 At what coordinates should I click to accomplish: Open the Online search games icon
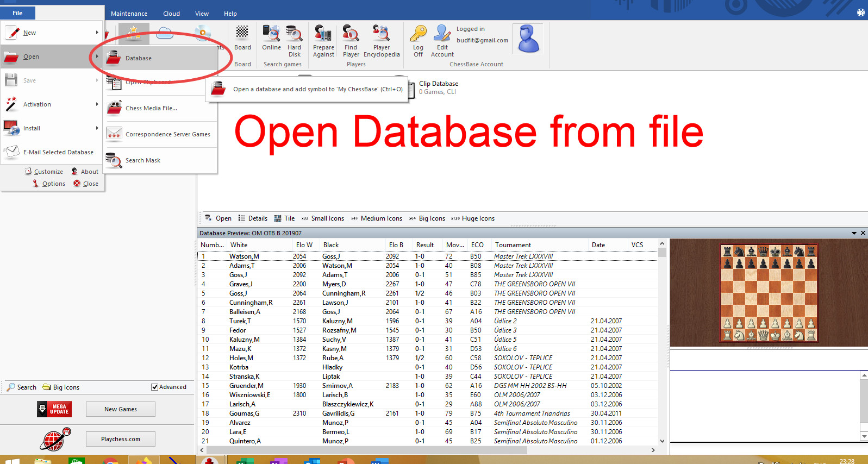click(271, 38)
